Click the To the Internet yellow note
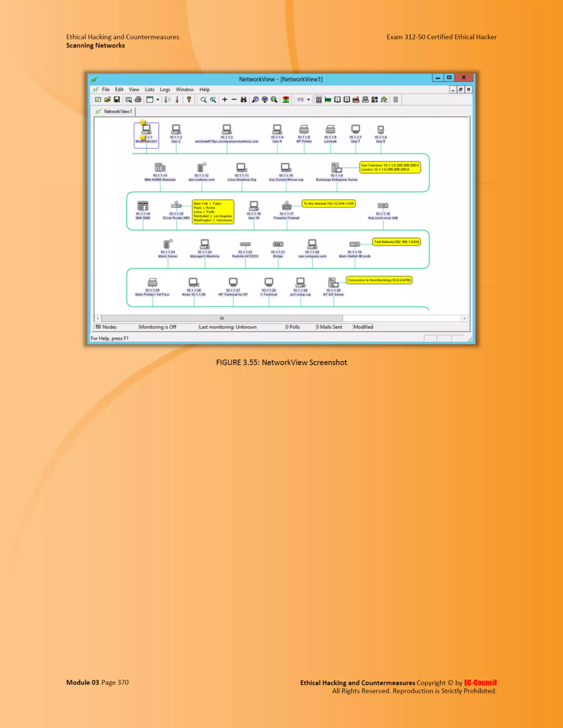 pos(329,204)
